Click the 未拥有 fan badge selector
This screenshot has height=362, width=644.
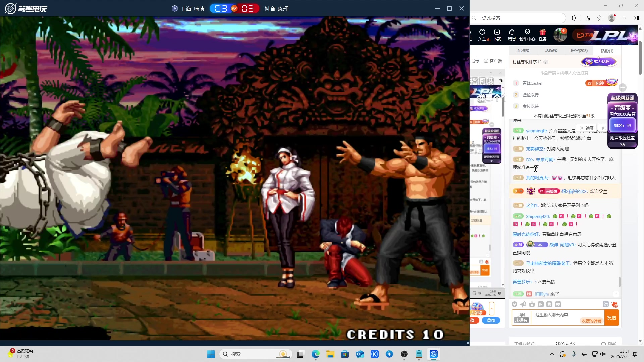pos(521,318)
